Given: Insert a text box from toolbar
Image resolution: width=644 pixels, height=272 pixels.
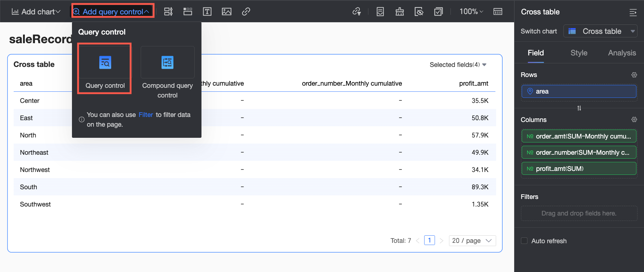Looking at the screenshot, I should coord(207,12).
